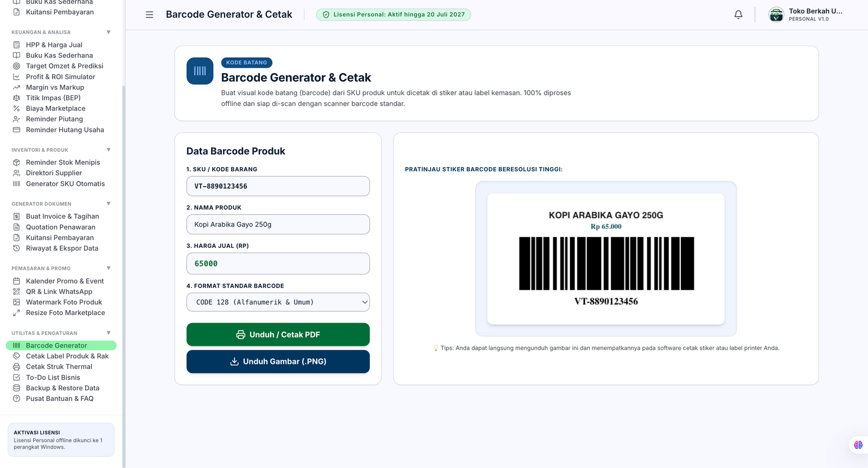The width and height of the screenshot is (868, 468).
Task: Open Buku Kas Sederhana under Keuangan & Analisa
Action: pos(59,55)
